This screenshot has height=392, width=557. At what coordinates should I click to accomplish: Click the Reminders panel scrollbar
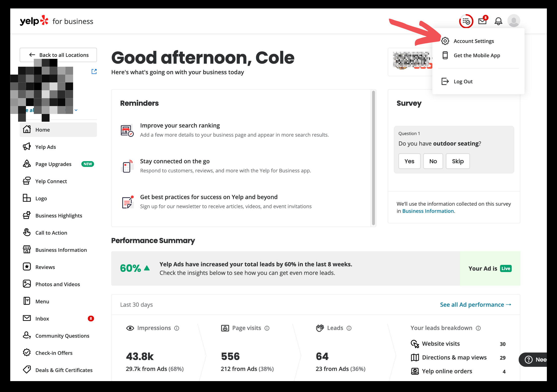[373, 158]
